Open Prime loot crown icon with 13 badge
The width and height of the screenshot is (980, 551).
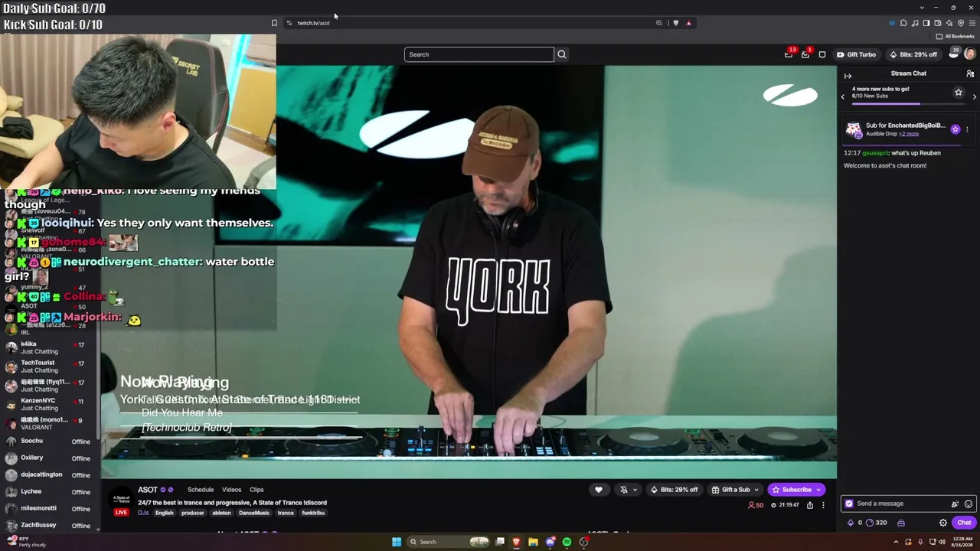pyautogui.click(x=789, y=54)
